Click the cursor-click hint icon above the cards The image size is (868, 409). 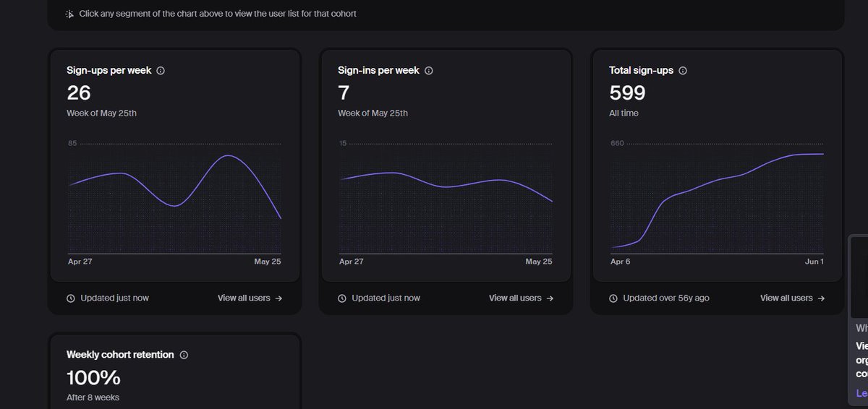click(x=69, y=14)
